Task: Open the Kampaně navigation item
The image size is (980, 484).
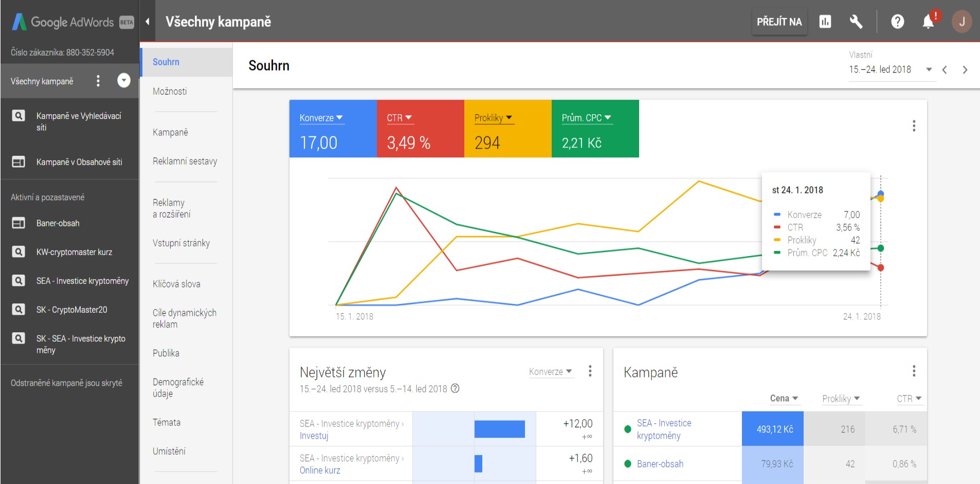Action: (170, 133)
